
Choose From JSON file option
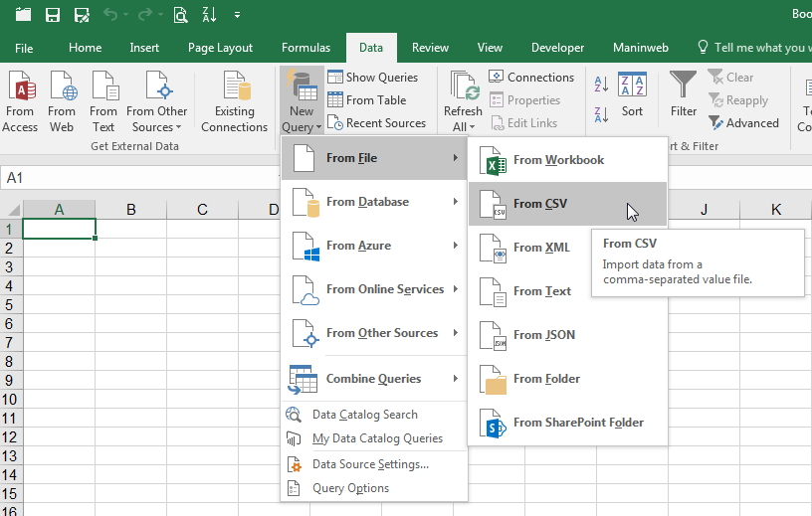point(543,335)
